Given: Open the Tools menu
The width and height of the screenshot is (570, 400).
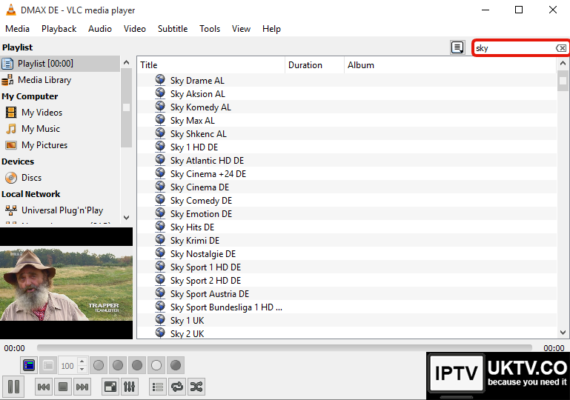Looking at the screenshot, I should (x=210, y=29).
